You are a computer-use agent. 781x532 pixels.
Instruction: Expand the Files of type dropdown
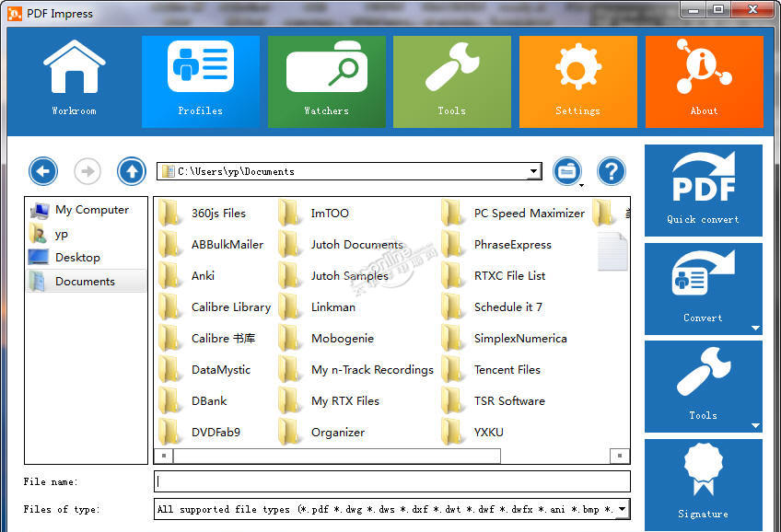(x=622, y=509)
